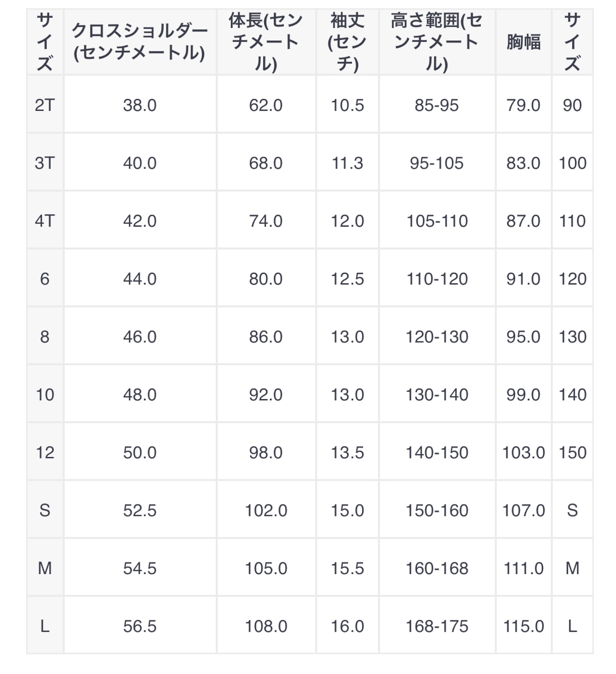Select the クロスショルダー column header
The height and width of the screenshot is (674, 616).
pos(140,42)
